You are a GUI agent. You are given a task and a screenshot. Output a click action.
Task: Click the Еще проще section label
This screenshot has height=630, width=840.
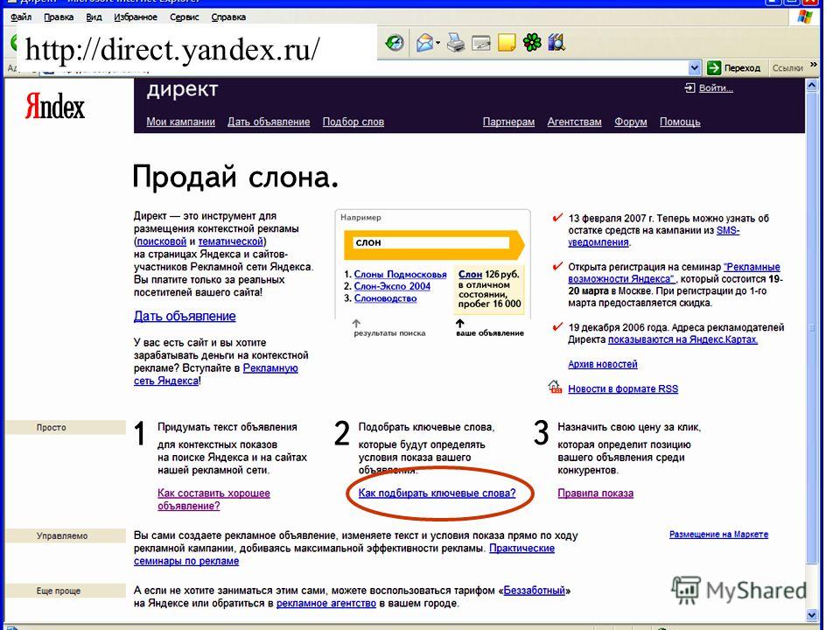(59, 591)
